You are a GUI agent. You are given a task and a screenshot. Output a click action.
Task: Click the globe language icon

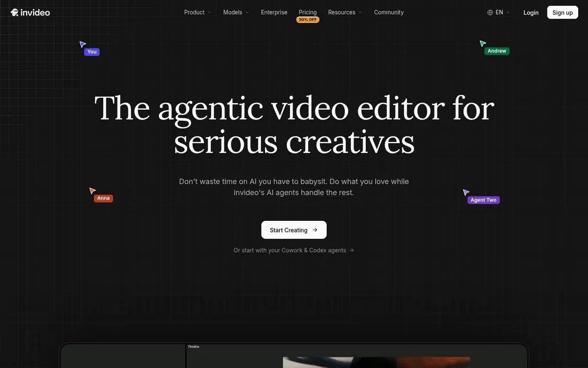490,12
